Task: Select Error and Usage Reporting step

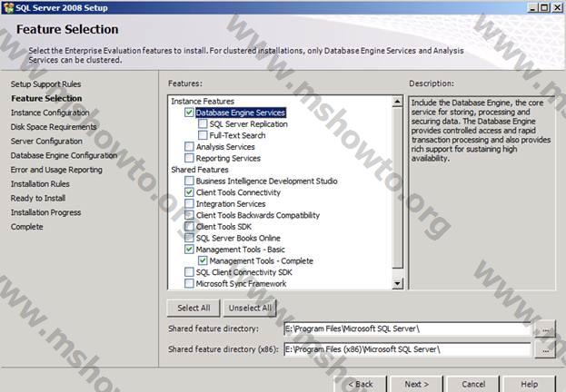Action: (x=56, y=170)
